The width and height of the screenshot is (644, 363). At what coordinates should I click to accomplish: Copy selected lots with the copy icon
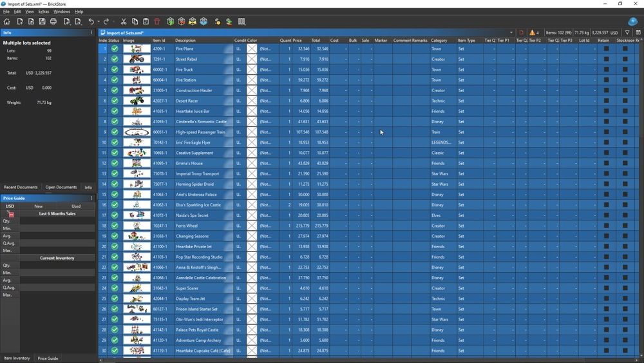tap(135, 21)
